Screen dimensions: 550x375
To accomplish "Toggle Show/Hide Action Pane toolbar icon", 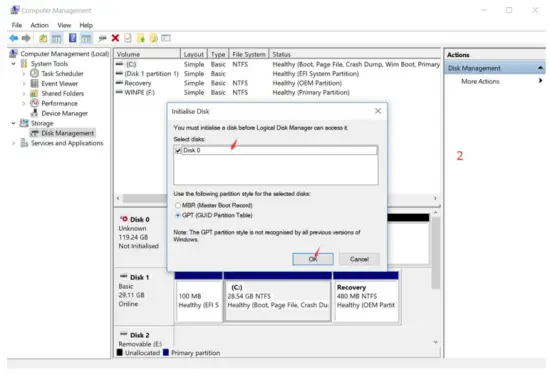I will click(x=86, y=38).
